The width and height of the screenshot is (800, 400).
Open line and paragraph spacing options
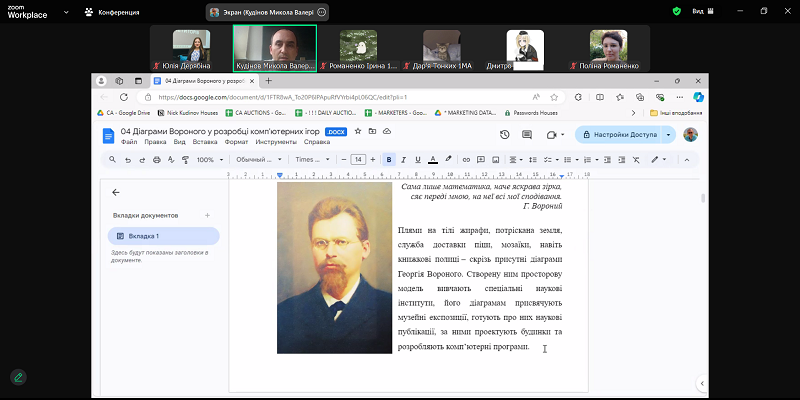pos(533,160)
